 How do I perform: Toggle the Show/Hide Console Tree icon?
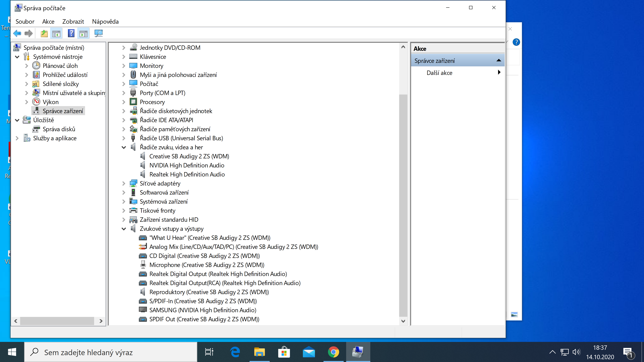pyautogui.click(x=56, y=33)
